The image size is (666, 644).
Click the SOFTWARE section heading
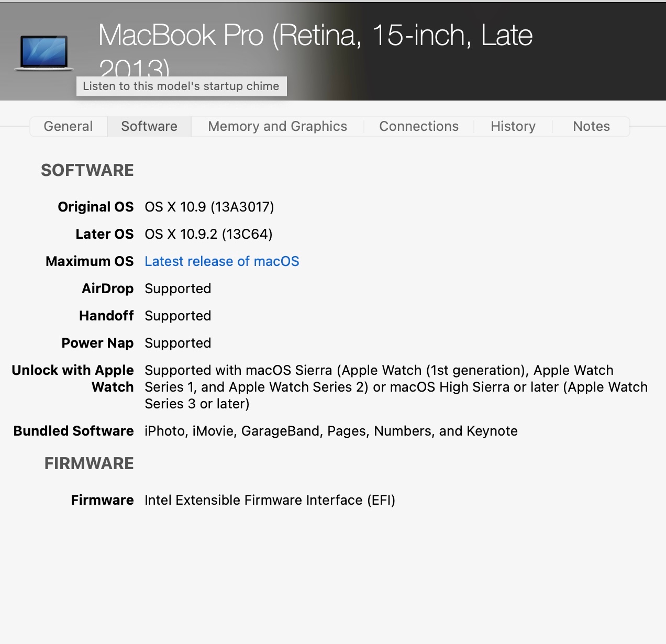[87, 170]
